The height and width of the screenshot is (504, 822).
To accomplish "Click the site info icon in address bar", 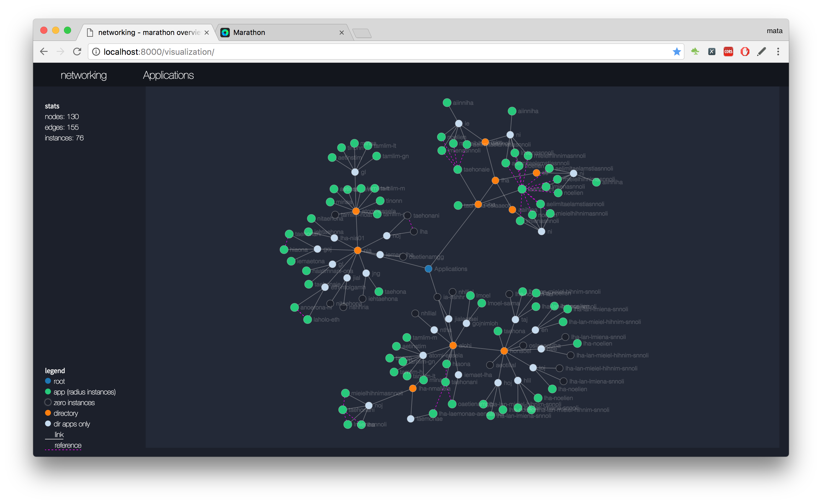I will click(96, 52).
